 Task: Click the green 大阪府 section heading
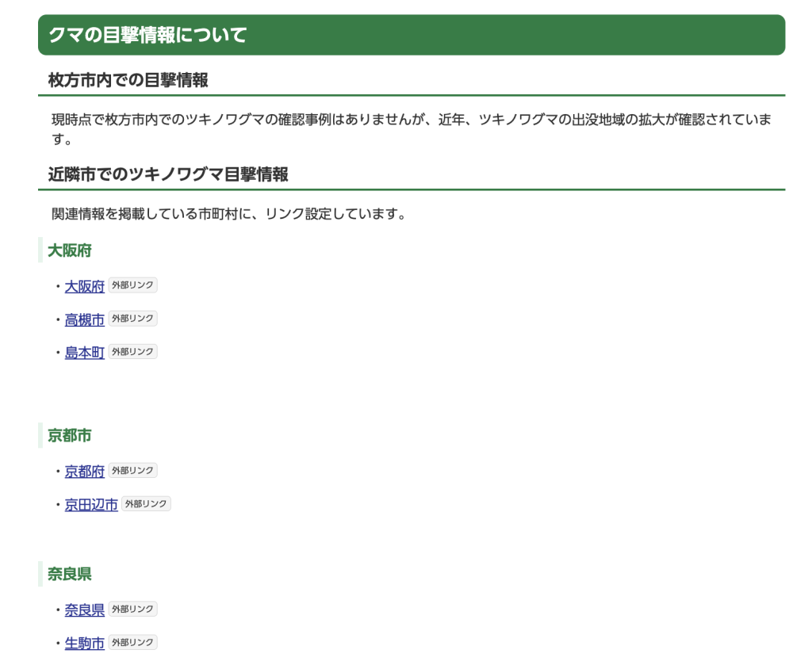click(x=70, y=250)
